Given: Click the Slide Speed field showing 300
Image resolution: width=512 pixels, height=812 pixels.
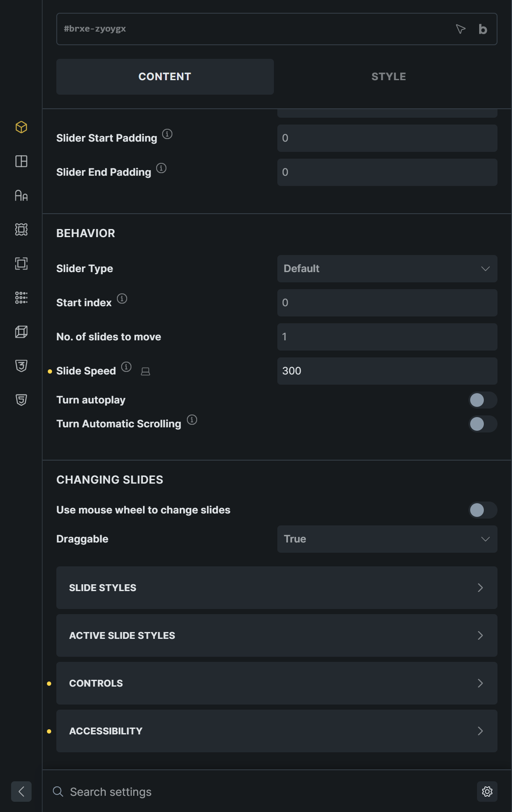Looking at the screenshot, I should pyautogui.click(x=387, y=371).
